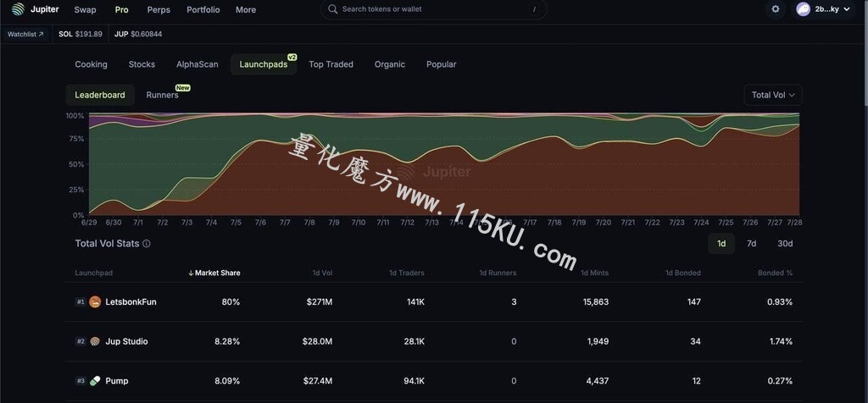Switch to the Organic tab
The height and width of the screenshot is (403, 868).
pyautogui.click(x=390, y=64)
